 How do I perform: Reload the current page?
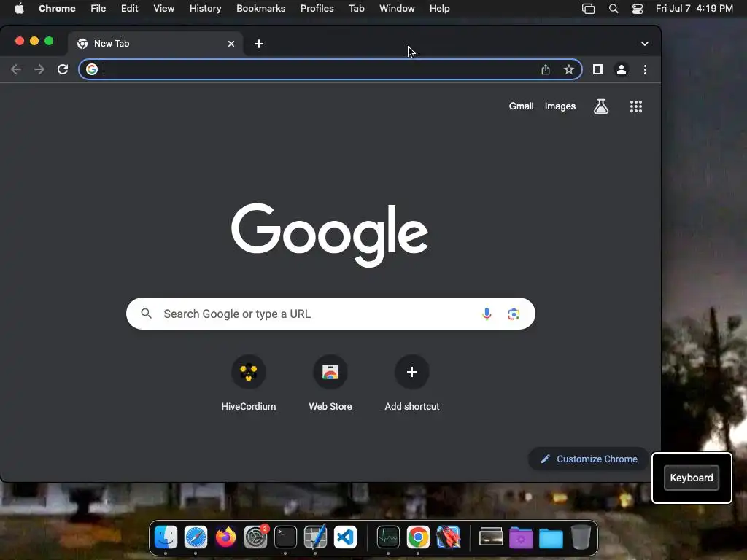click(63, 69)
